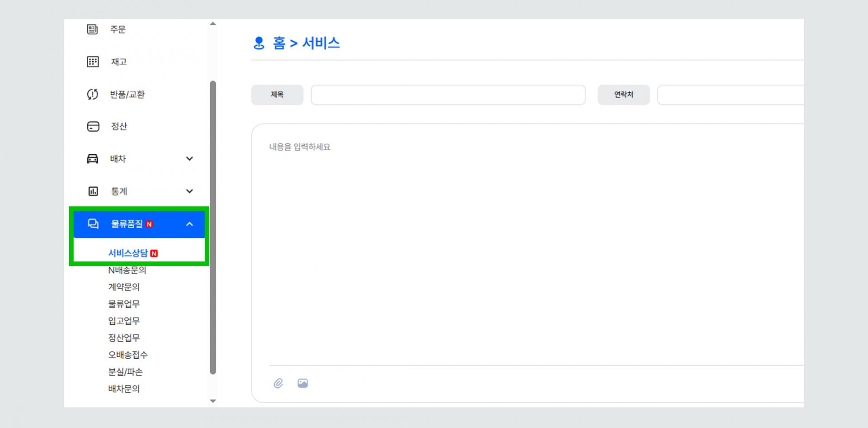The height and width of the screenshot is (428, 868).
Task: Open the 주문 menu
Action: coord(118,29)
